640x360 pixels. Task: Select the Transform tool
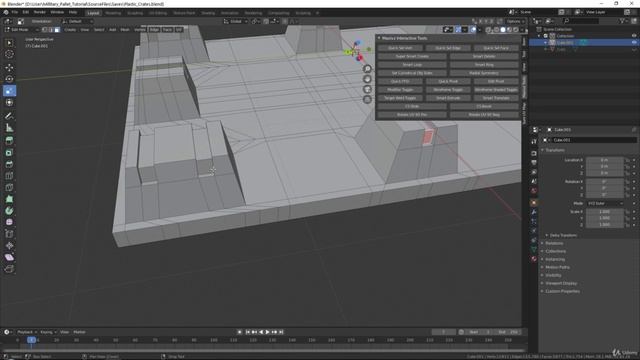(x=9, y=102)
